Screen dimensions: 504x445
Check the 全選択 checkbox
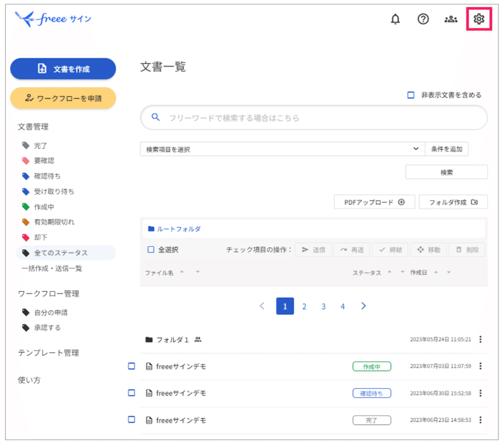pos(151,250)
